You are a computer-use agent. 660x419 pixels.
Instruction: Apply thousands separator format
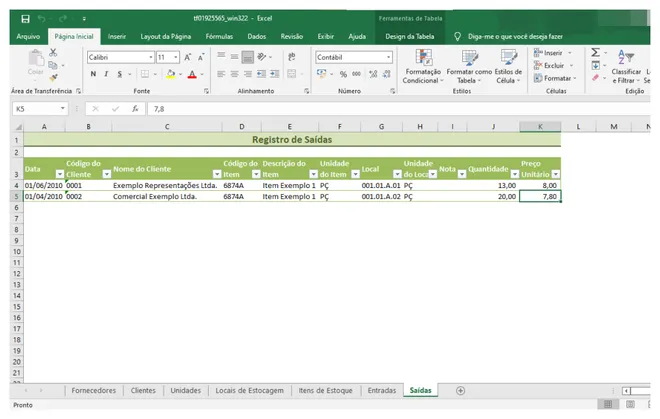pos(357,74)
